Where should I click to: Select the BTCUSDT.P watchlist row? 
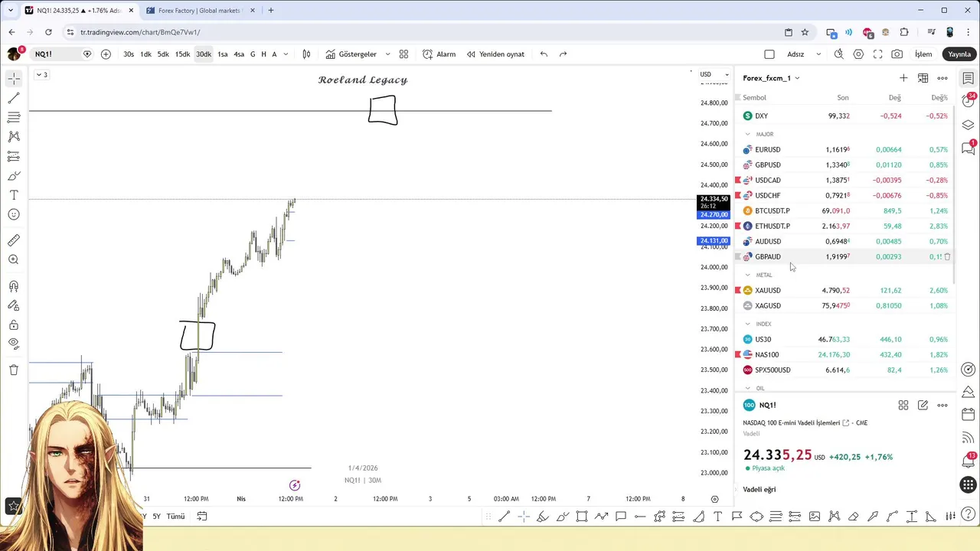pyautogui.click(x=845, y=210)
